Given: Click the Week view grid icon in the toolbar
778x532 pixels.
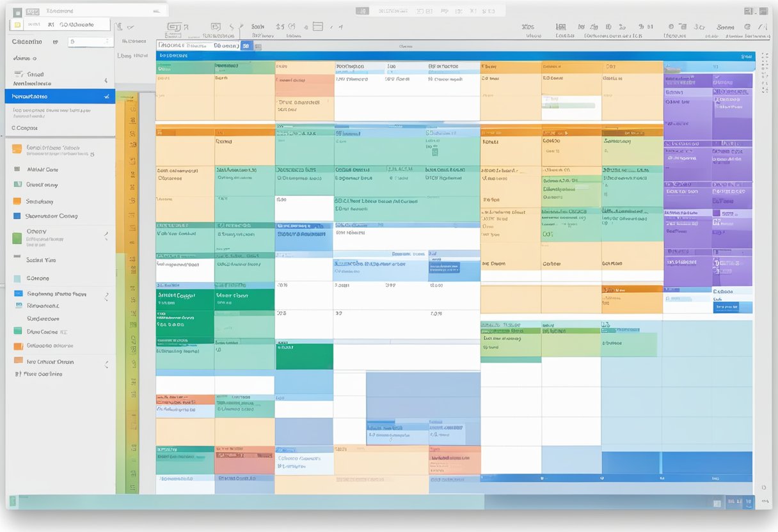Looking at the screenshot, I should pyautogui.click(x=560, y=26).
